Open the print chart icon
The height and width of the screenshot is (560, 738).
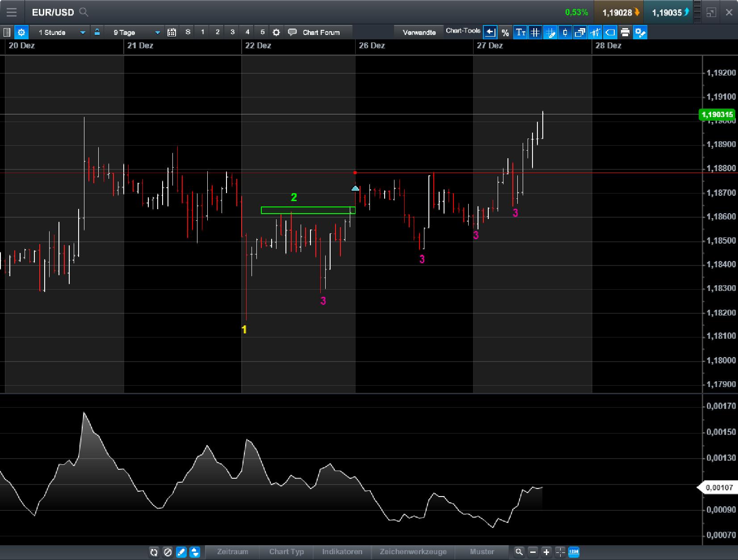coord(625,32)
